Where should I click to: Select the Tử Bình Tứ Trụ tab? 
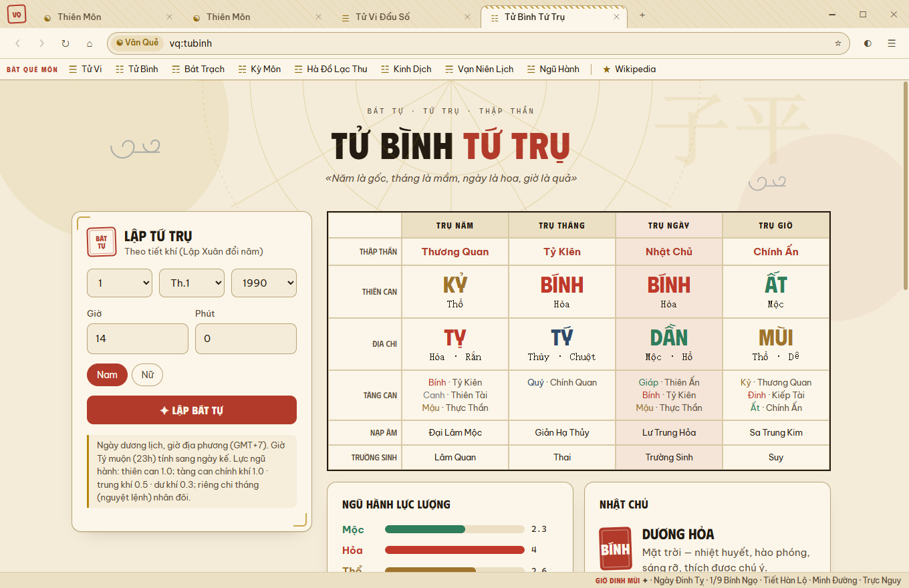point(554,17)
